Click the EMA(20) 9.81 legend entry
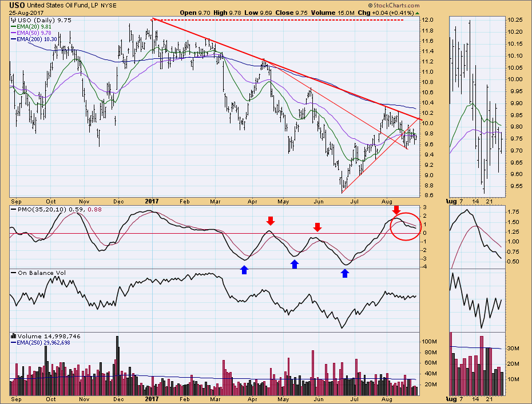 tap(31, 26)
